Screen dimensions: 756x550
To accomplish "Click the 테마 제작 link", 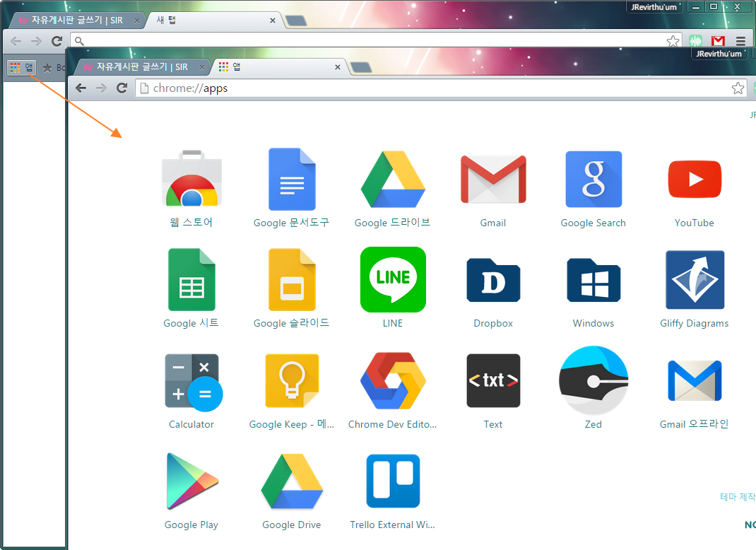I will coord(738,497).
